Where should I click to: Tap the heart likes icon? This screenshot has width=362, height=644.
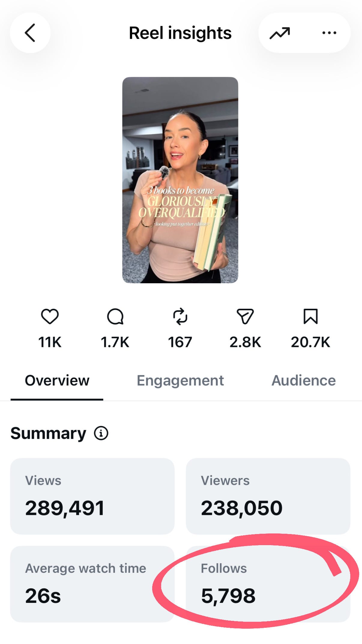(x=50, y=316)
